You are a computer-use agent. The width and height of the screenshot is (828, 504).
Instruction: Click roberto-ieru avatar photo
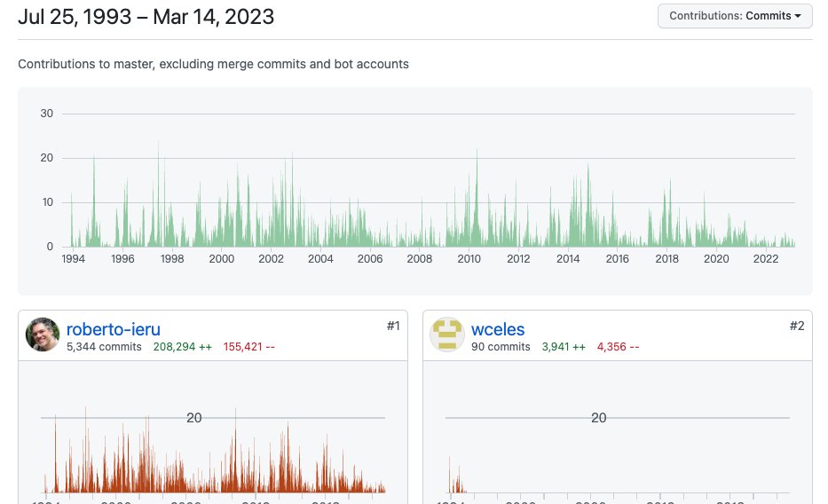tap(43, 334)
